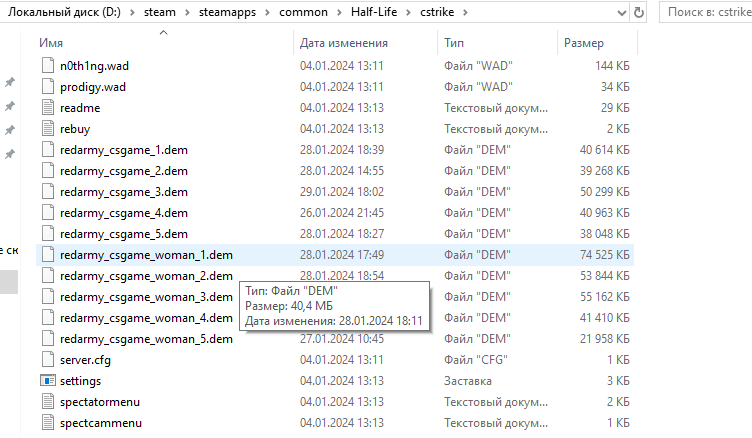Select file name prodigy.wad
Image resolution: width=752 pixels, height=438 pixels.
(93, 87)
